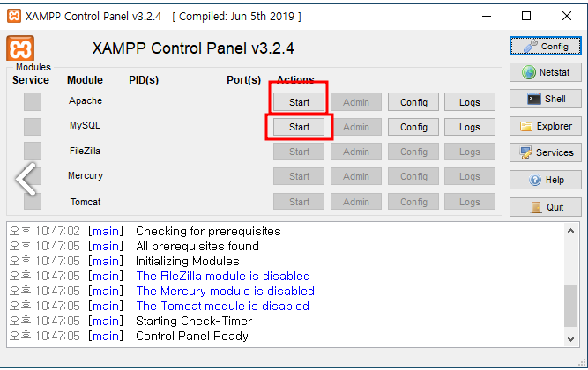Viewport: 588px width, 370px height.
Task: Open the global Config wrench button
Action: (546, 46)
